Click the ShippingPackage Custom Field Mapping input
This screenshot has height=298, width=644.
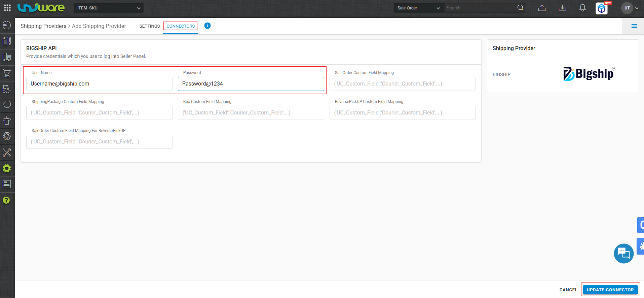(99, 113)
